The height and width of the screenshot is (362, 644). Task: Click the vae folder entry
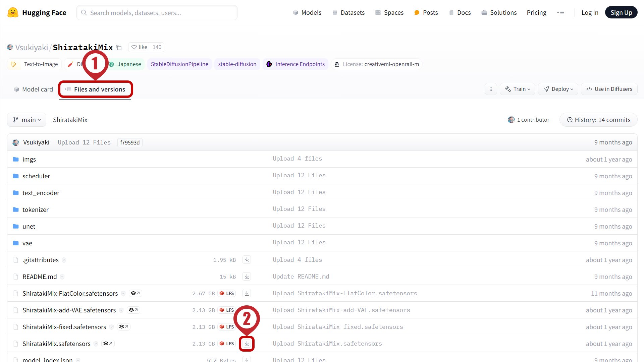tap(27, 243)
